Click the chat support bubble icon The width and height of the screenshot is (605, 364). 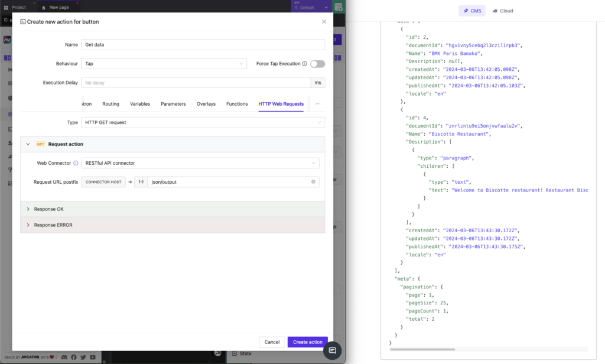[x=333, y=350]
